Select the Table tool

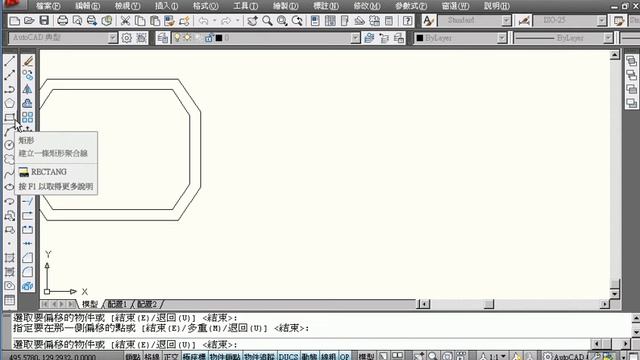(9, 300)
